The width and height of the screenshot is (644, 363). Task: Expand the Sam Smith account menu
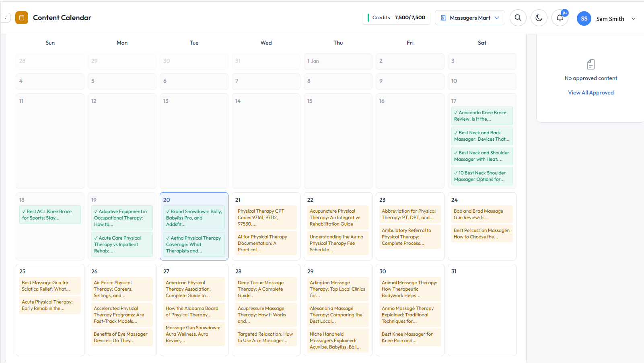(633, 19)
